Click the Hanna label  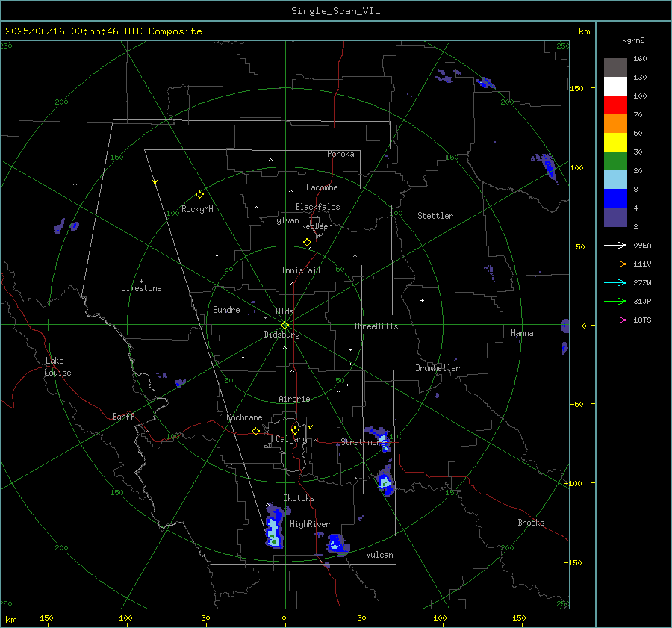[522, 333]
